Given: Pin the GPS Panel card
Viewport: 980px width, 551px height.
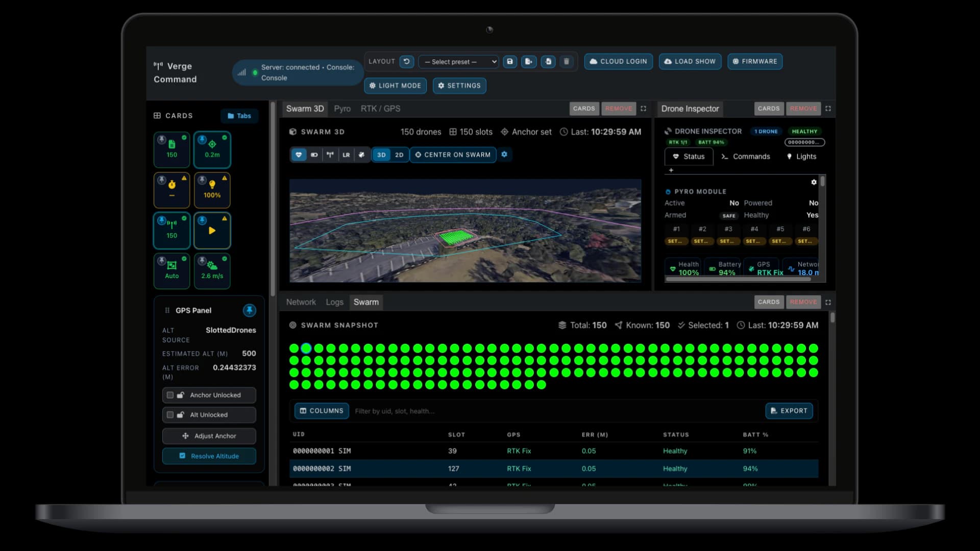Looking at the screenshot, I should pyautogui.click(x=249, y=310).
